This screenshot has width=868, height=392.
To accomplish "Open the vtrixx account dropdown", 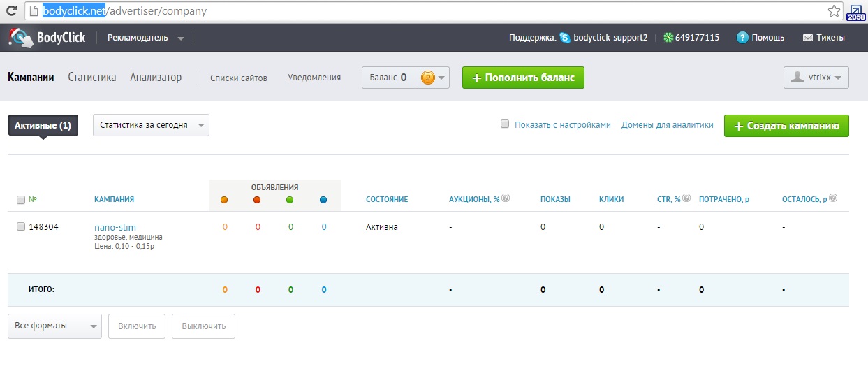I will [x=816, y=78].
